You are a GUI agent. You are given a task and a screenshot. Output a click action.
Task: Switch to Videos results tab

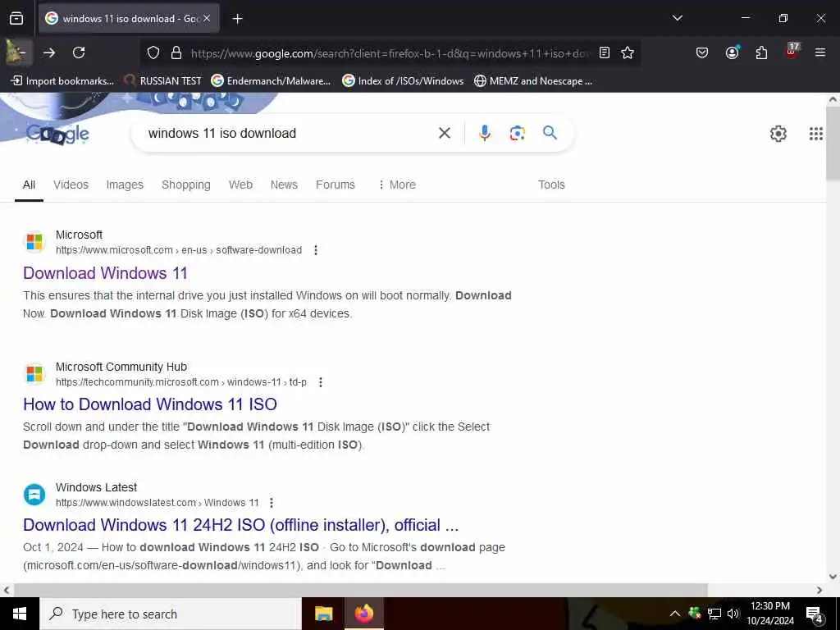71,185
